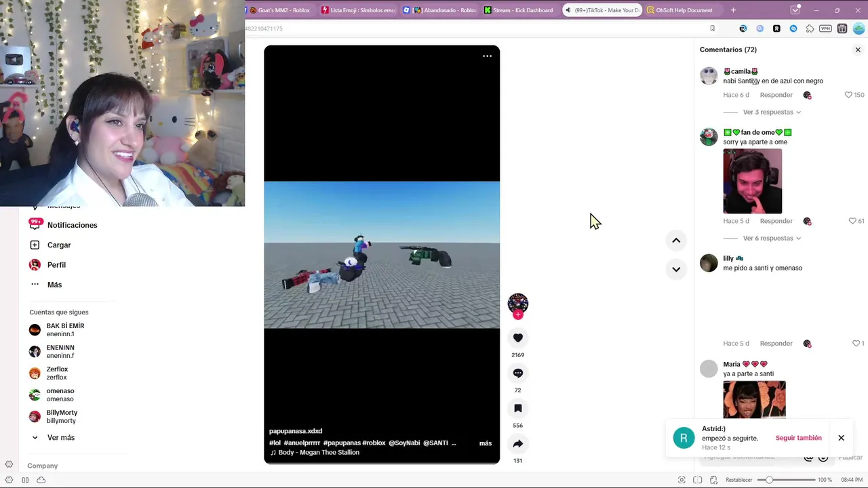The width and height of the screenshot is (868, 488).
Task: Switch to Lista Emoji browser tab
Action: [x=359, y=10]
